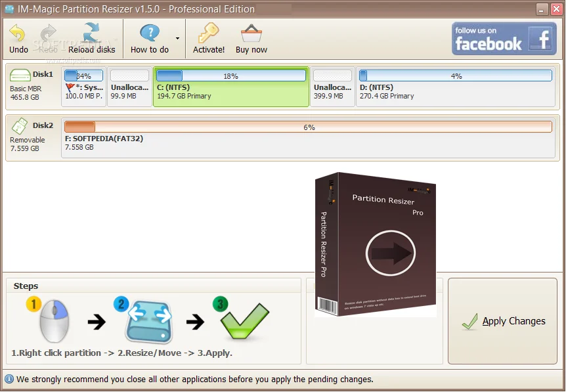Click the Buy now basket icon
The image size is (566, 392).
(251, 33)
